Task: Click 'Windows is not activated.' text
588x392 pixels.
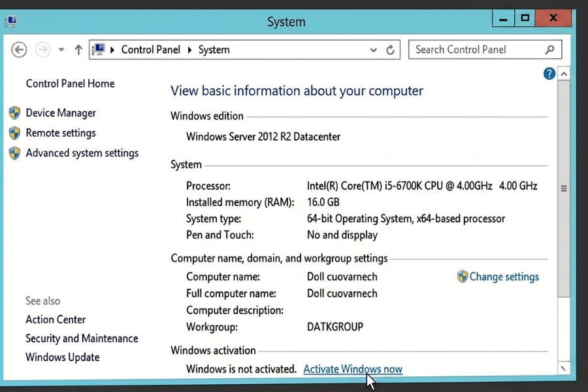Action: click(241, 369)
